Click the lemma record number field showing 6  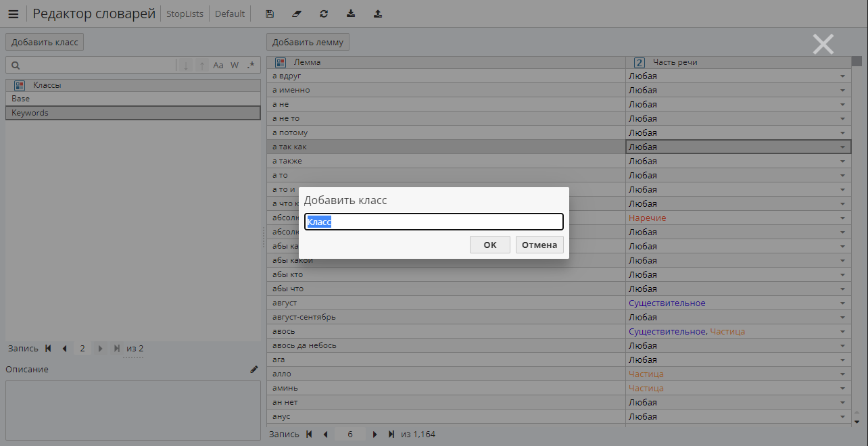(x=350, y=434)
